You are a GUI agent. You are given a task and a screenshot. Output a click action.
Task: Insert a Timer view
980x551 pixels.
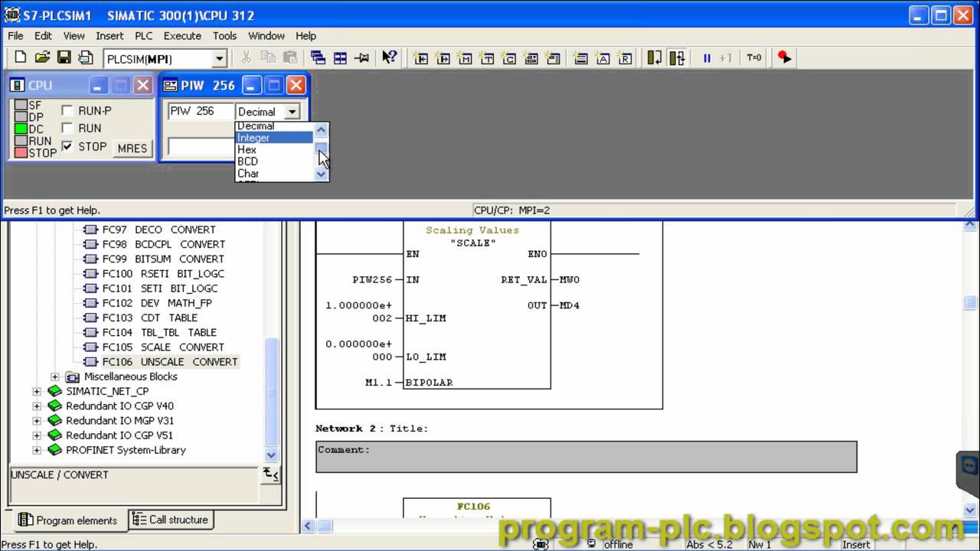coord(487,57)
